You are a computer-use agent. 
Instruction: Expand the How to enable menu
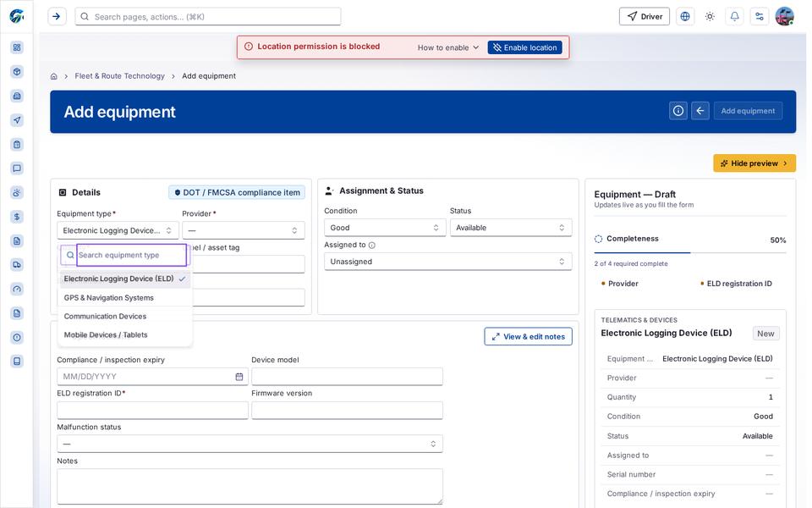click(448, 47)
